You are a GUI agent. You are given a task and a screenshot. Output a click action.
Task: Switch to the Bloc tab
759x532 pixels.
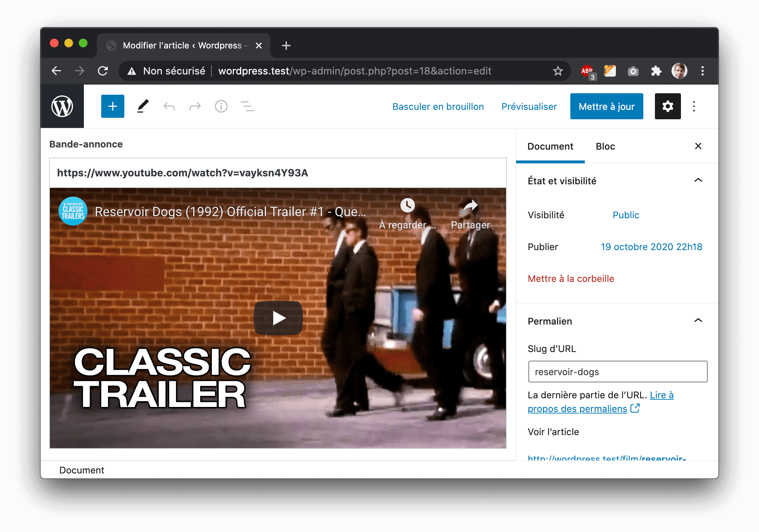point(605,146)
